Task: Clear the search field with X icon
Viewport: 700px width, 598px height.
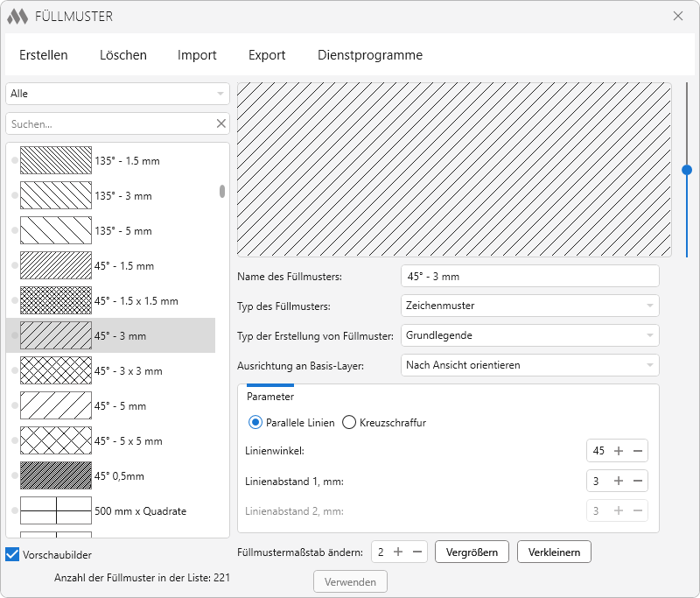Action: 220,124
